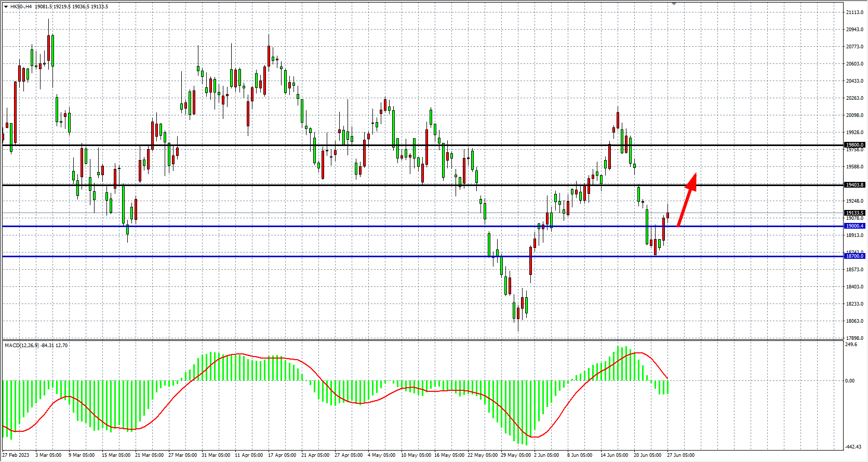Click the 21113.0 top price scale value

854,12
